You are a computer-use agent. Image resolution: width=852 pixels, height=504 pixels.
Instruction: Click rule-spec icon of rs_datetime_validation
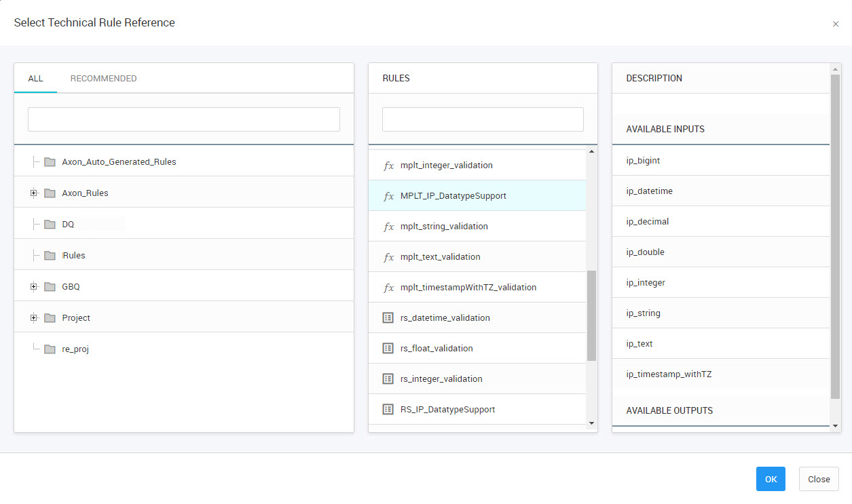pyautogui.click(x=388, y=317)
